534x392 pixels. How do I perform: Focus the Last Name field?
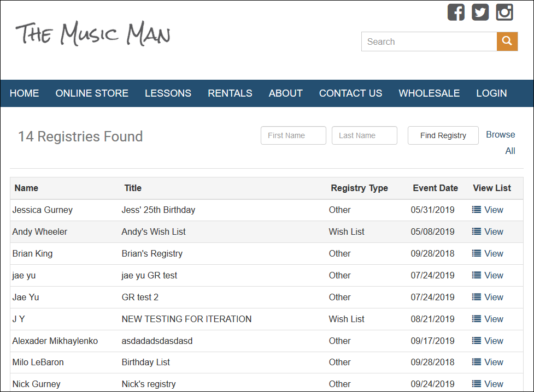[365, 135]
